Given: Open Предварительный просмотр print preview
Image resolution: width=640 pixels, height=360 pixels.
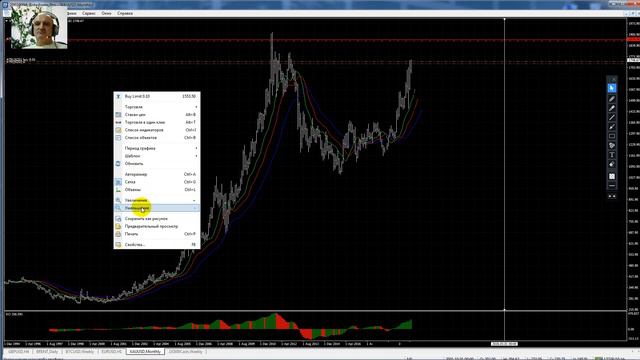Looking at the screenshot, I should [157, 226].
